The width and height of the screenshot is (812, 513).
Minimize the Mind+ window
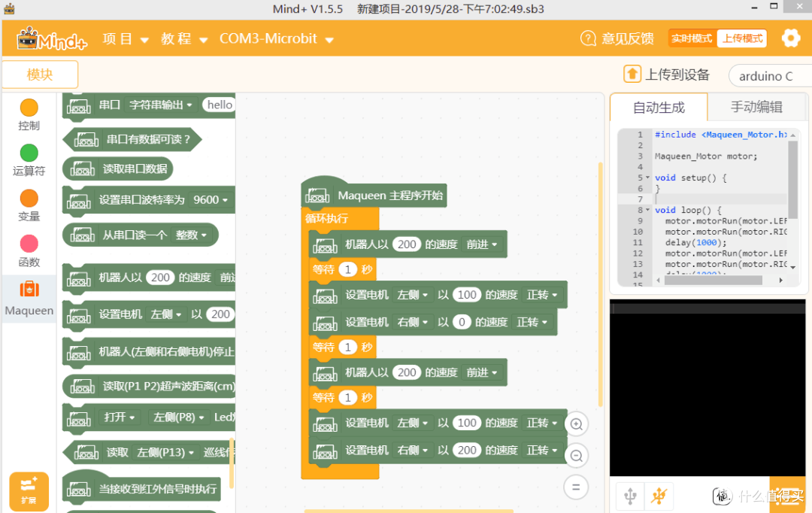(x=754, y=8)
